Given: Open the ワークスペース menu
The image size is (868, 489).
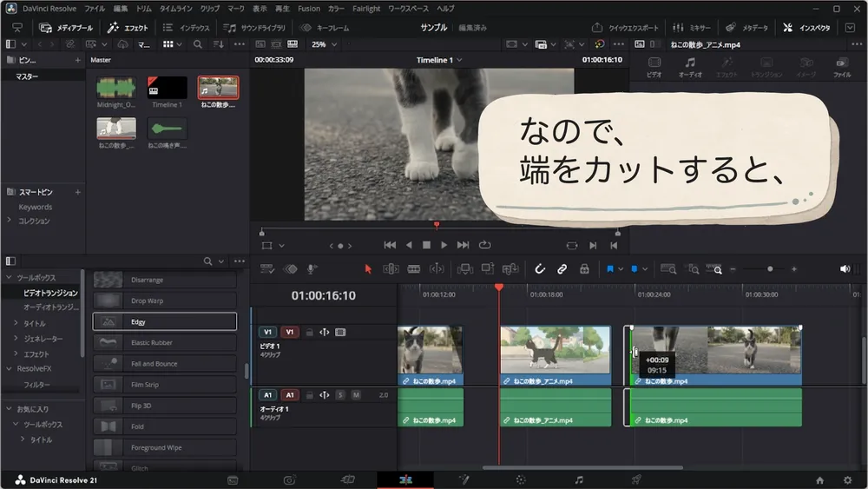Looking at the screenshot, I should click(x=408, y=9).
